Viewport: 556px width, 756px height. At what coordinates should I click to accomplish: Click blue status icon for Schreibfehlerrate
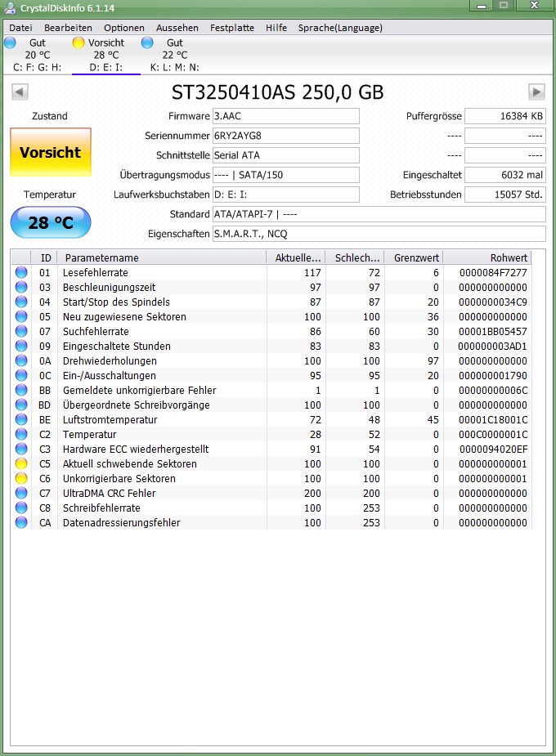(21, 508)
